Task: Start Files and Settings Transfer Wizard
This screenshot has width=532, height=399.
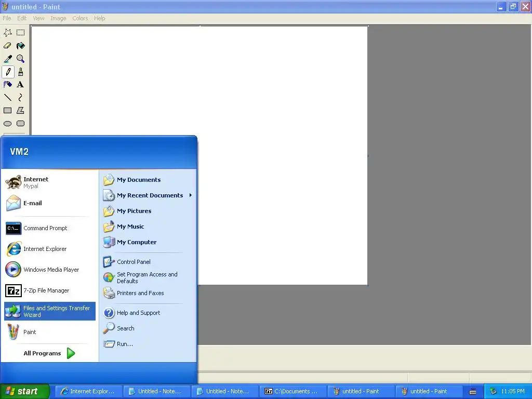Action: tap(49, 311)
